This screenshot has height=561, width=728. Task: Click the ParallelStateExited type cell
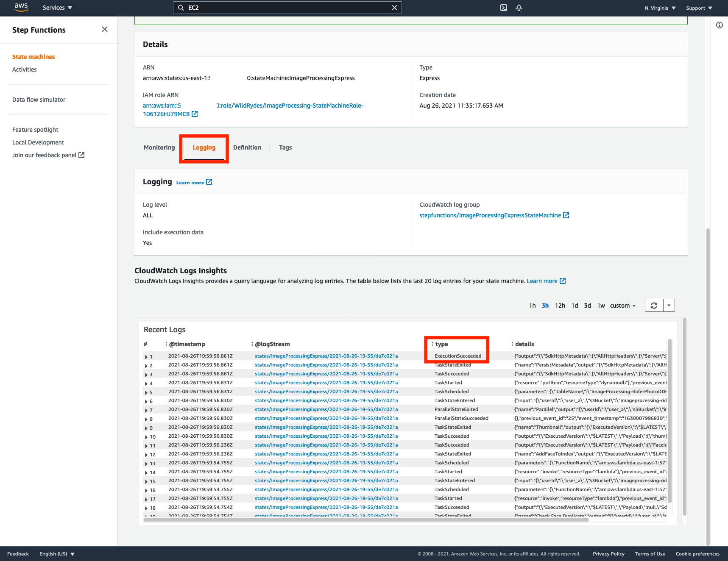pos(456,409)
